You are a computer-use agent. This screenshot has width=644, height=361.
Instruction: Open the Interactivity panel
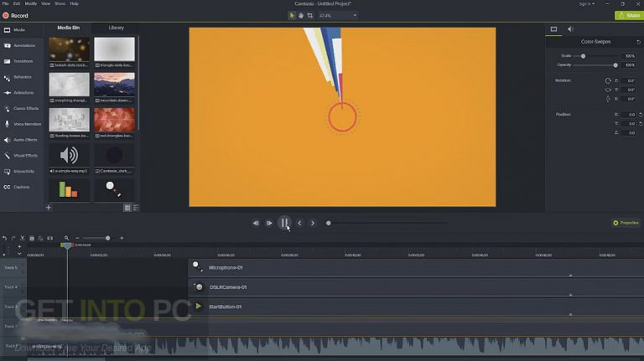click(19, 171)
